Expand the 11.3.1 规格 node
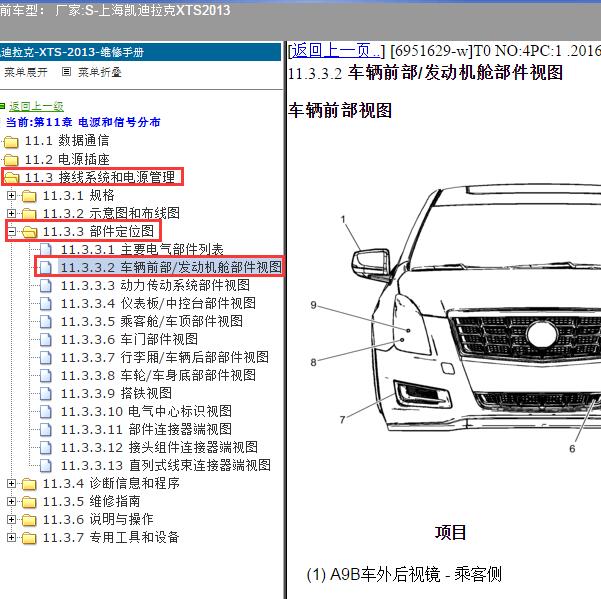 click(11, 195)
